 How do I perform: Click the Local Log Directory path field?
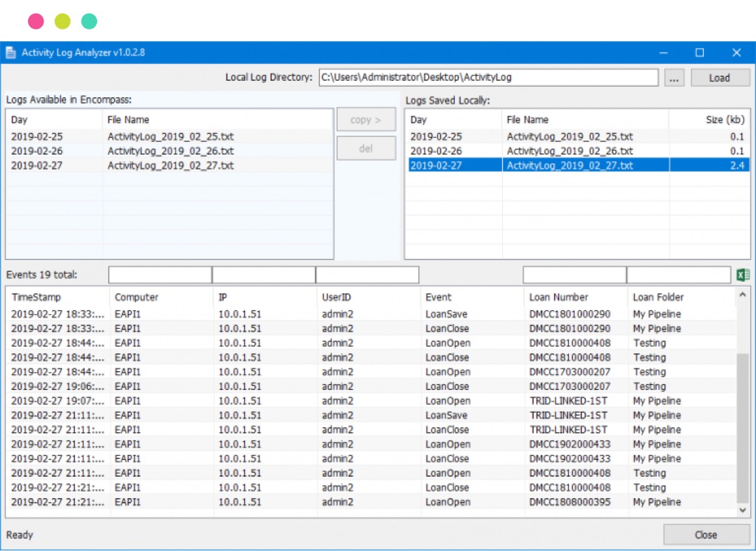488,78
